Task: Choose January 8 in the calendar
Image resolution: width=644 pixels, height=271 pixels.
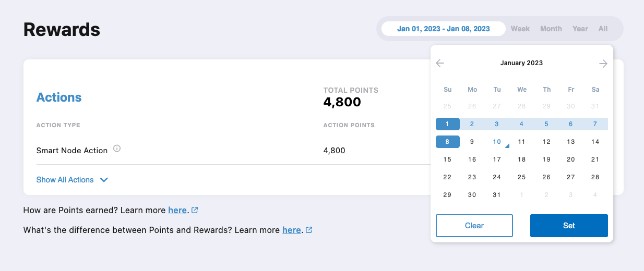Action: tap(448, 142)
